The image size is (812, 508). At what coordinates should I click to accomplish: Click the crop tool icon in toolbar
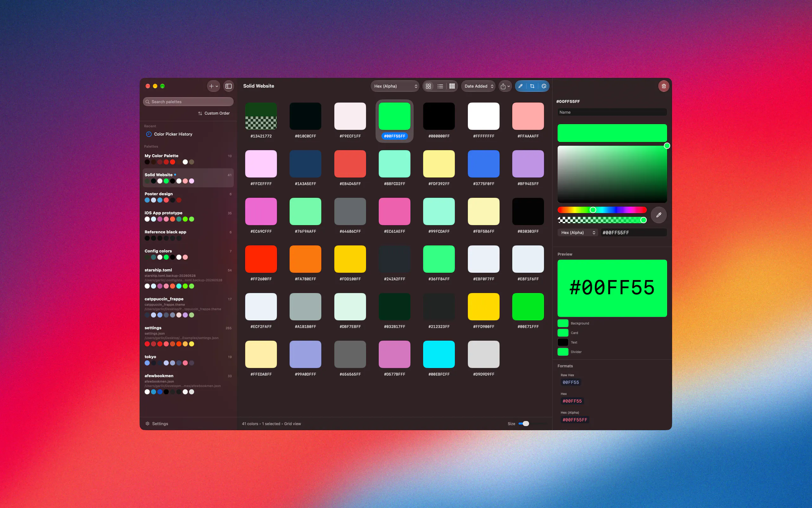click(532, 86)
